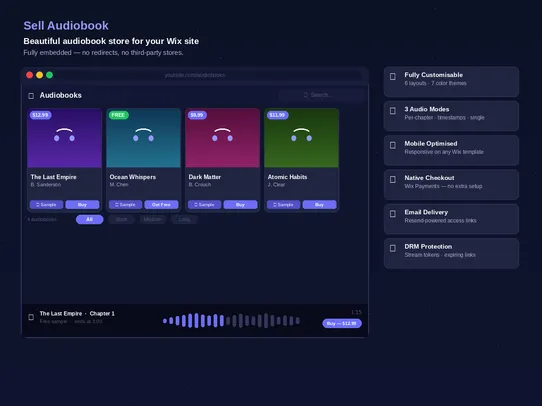Click the DRM Protection feature icon
Screen dimensions: 542x406
[393, 248]
